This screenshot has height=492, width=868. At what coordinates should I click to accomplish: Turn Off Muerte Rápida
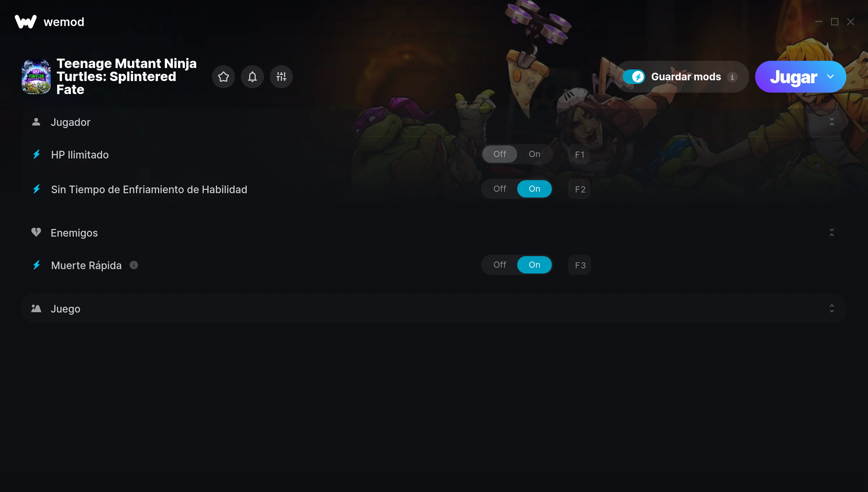(x=500, y=265)
